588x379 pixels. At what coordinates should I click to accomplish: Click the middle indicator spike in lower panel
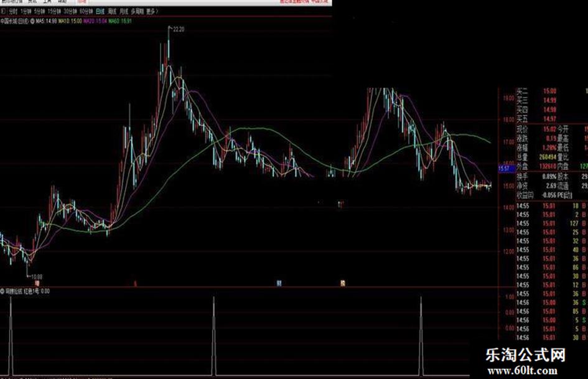[214, 336]
